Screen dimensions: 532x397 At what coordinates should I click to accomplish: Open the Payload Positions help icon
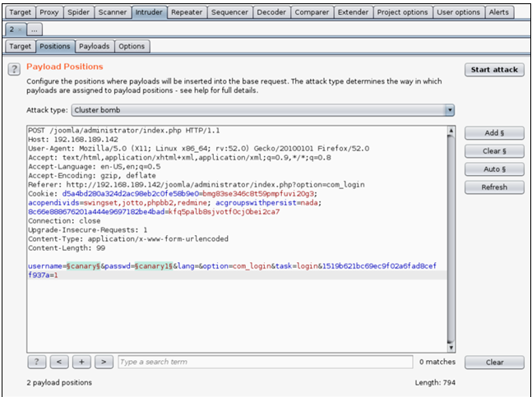click(14, 70)
